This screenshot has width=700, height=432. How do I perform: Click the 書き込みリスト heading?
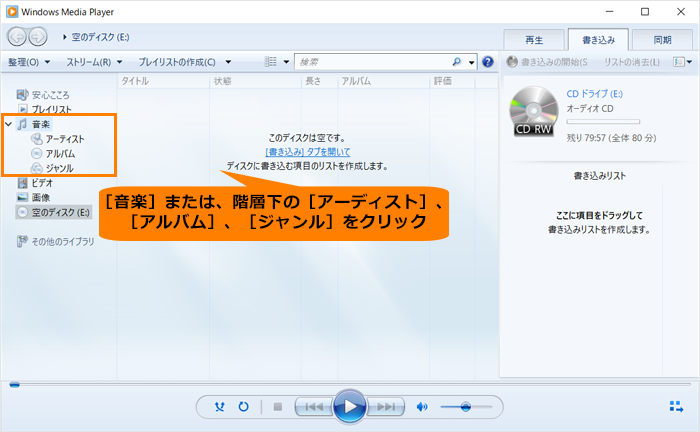click(599, 176)
